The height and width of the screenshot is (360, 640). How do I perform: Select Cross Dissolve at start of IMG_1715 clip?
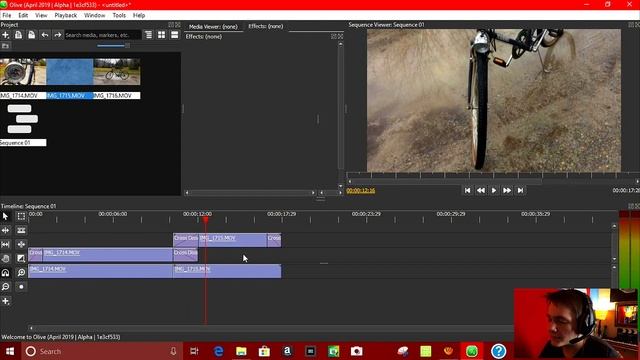point(186,240)
